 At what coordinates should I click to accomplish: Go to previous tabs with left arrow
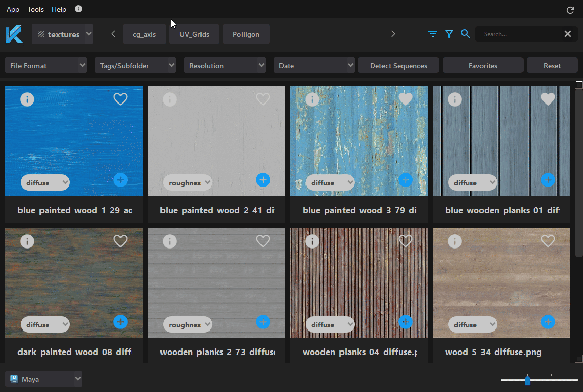[113, 34]
